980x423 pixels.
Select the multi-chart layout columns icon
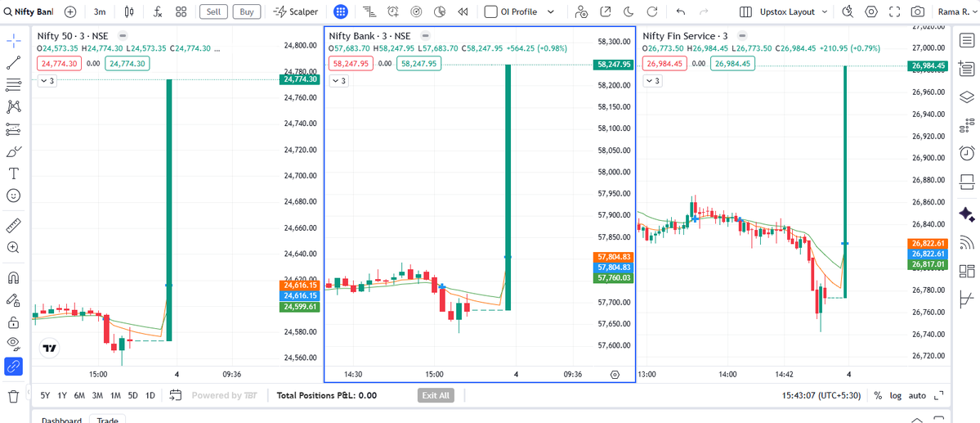coord(745,11)
